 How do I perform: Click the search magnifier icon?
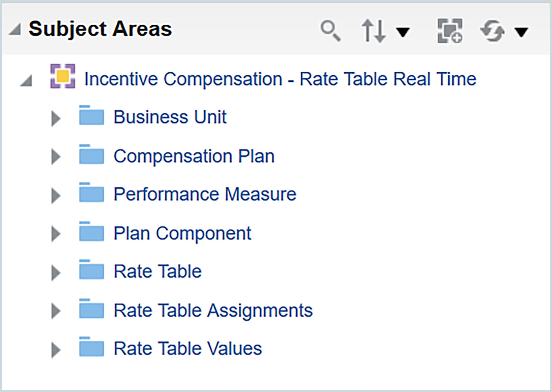click(330, 31)
